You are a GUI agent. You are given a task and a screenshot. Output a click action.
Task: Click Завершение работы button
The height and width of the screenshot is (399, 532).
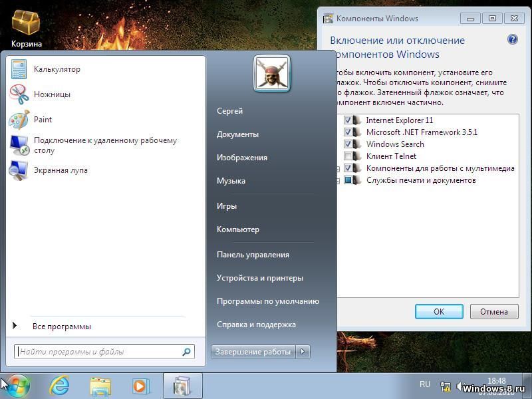click(x=253, y=352)
